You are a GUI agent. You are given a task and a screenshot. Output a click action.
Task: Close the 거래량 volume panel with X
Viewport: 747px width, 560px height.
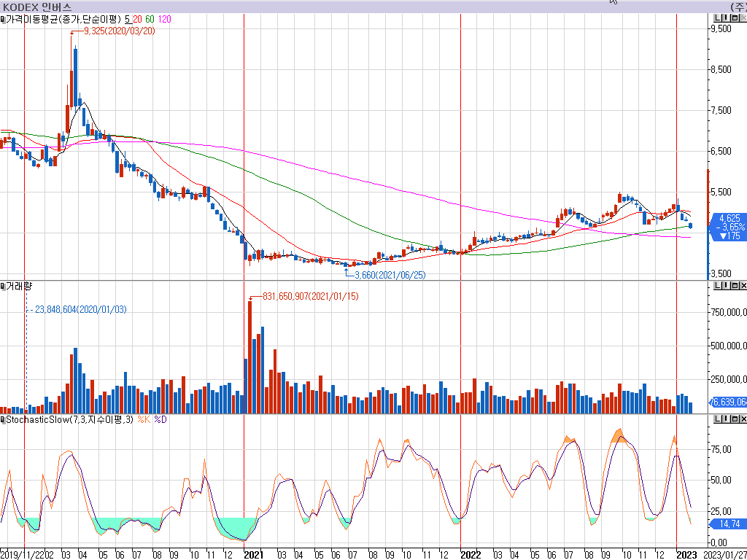pos(743,286)
